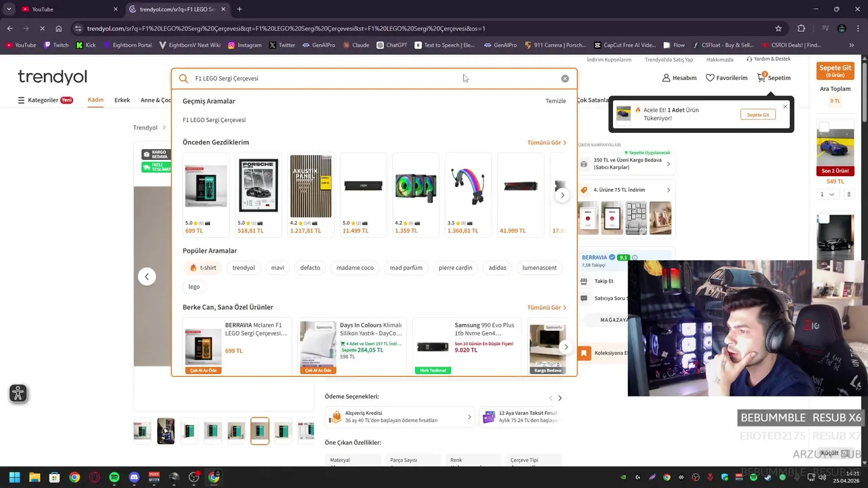Open İndirim Kuponlarım link
The image size is (868, 488).
[x=609, y=60]
